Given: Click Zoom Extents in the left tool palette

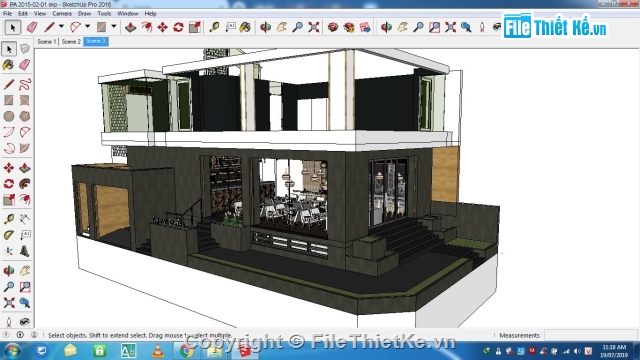Looking at the screenshot, I should (x=9, y=303).
